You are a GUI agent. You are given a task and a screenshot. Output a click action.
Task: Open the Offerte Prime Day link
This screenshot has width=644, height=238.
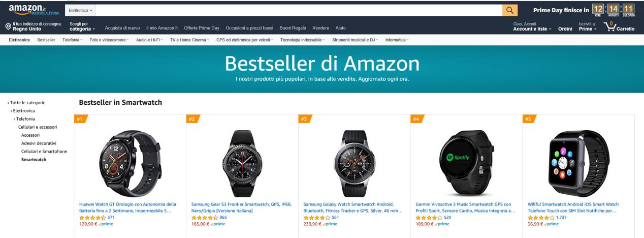click(202, 27)
